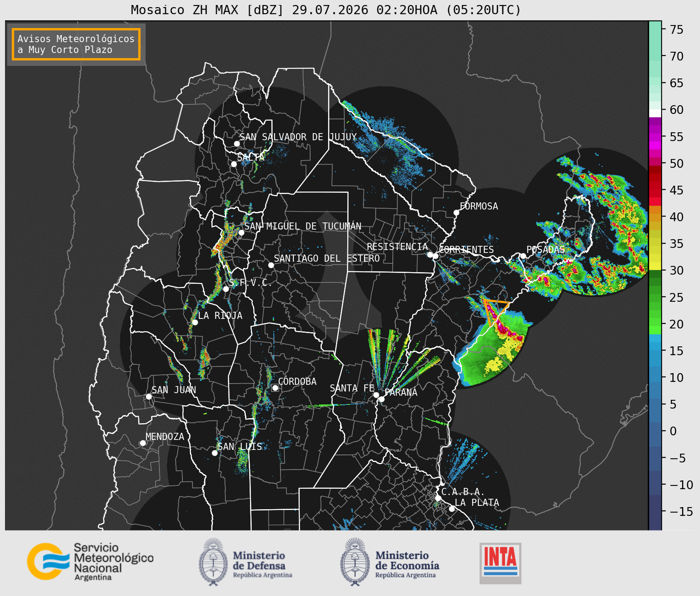
Task: Click the Santa Fe city marker
Action: 376,395
